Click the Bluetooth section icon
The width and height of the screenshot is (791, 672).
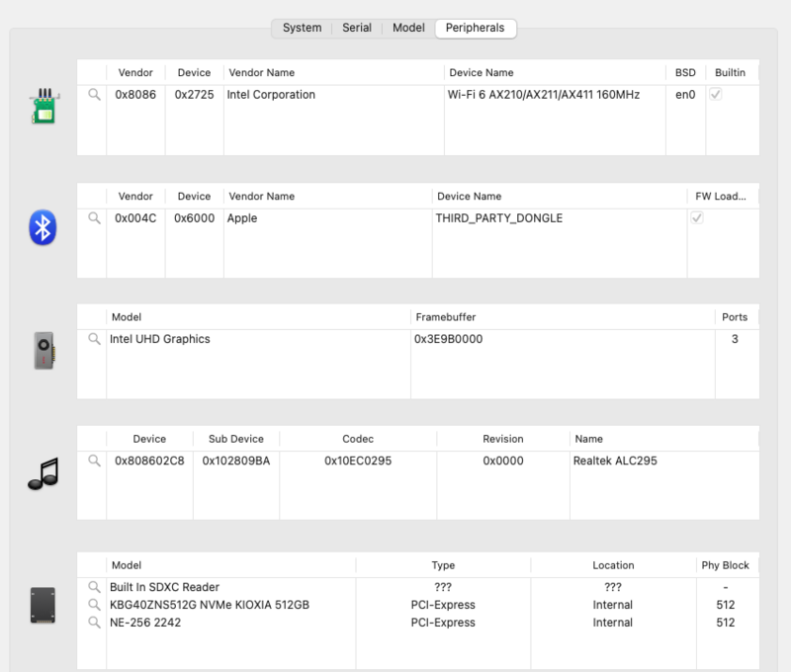(42, 228)
